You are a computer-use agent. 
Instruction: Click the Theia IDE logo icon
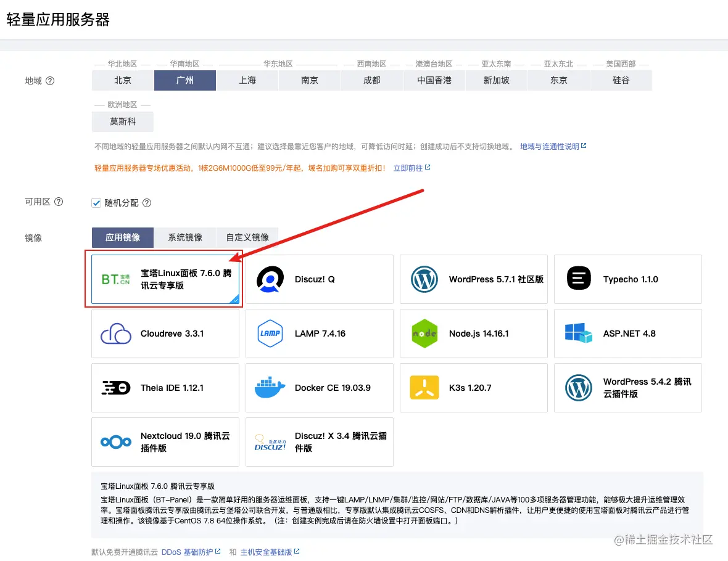tap(115, 387)
